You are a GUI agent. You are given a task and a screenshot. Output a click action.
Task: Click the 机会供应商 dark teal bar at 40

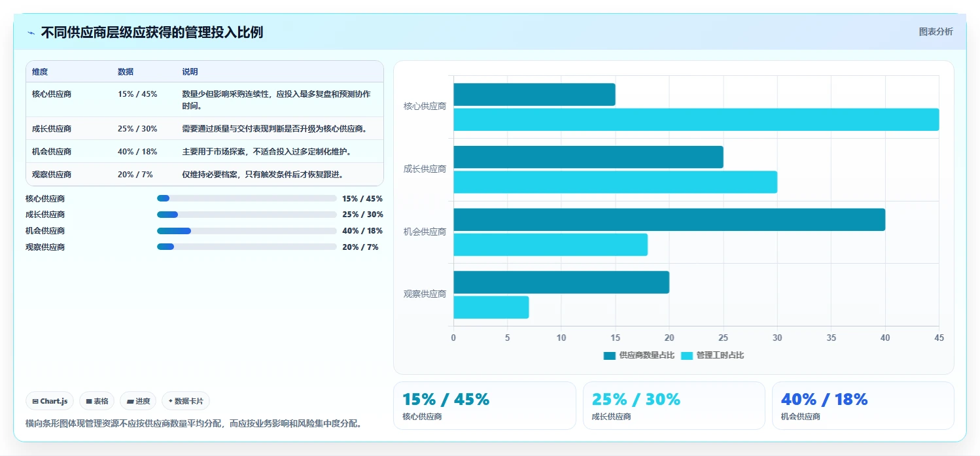669,220
